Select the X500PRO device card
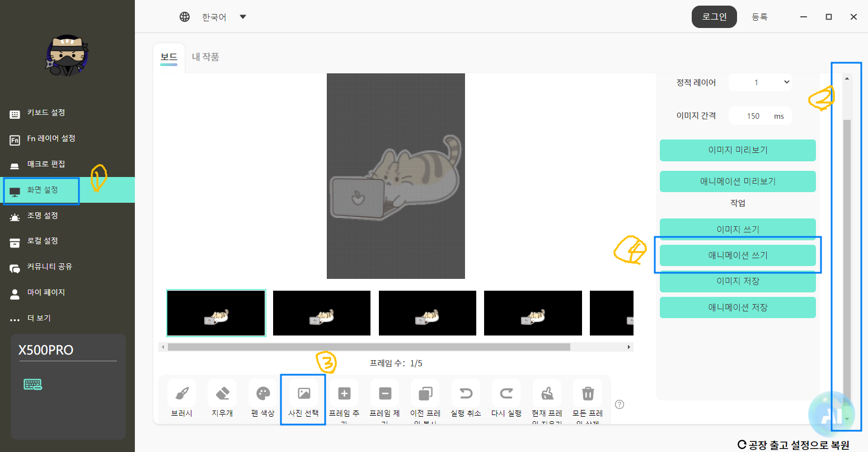Viewport: 868px width, 452px height. (x=68, y=387)
